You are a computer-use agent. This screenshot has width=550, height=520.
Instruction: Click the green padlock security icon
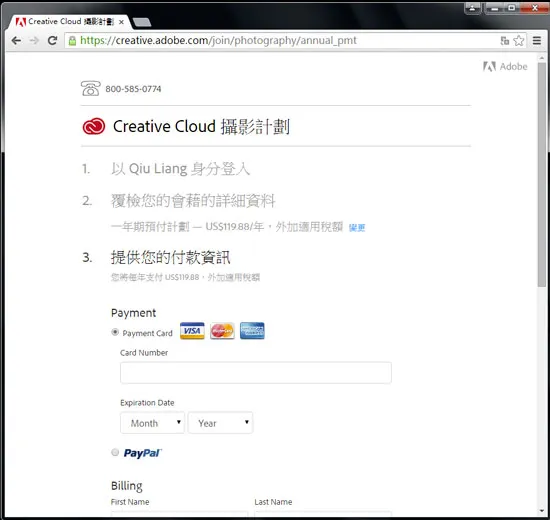coord(72,41)
